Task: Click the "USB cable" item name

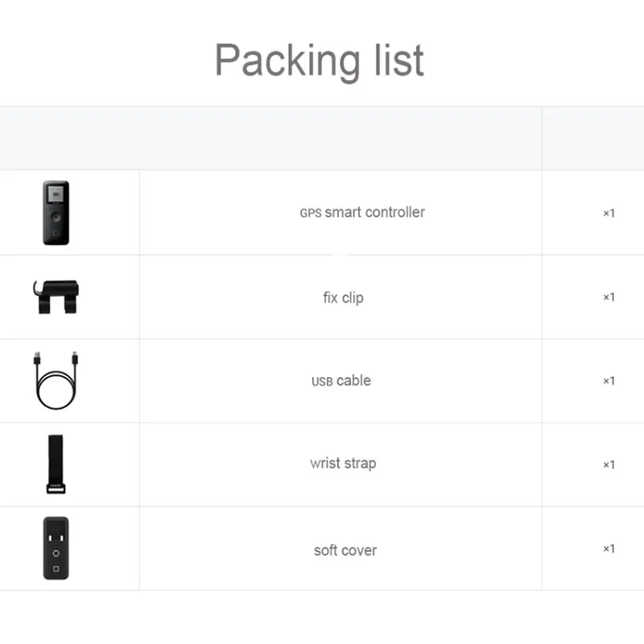Action: coord(341,381)
